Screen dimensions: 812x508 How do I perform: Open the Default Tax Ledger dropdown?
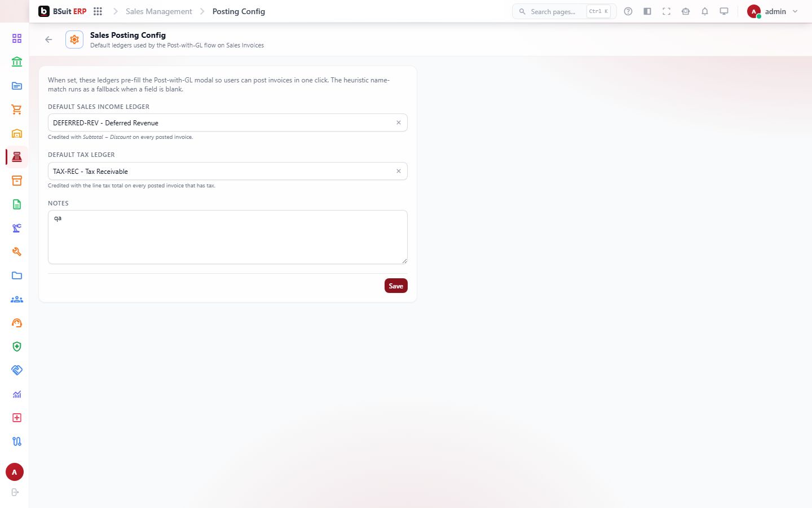[228, 171]
